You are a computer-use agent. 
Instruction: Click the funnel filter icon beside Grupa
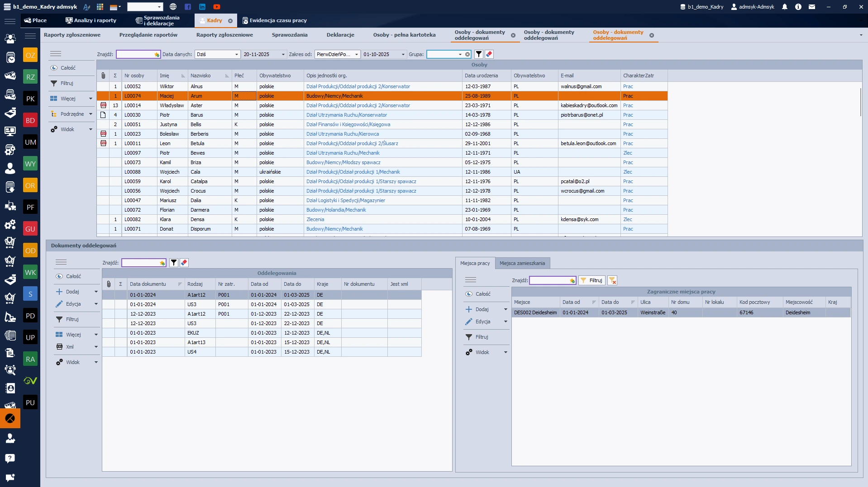coord(478,54)
